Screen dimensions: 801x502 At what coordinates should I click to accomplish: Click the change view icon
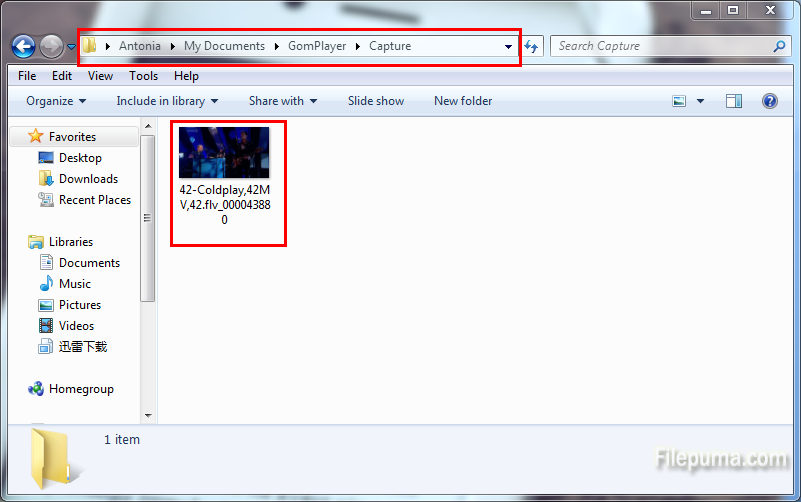click(x=680, y=101)
